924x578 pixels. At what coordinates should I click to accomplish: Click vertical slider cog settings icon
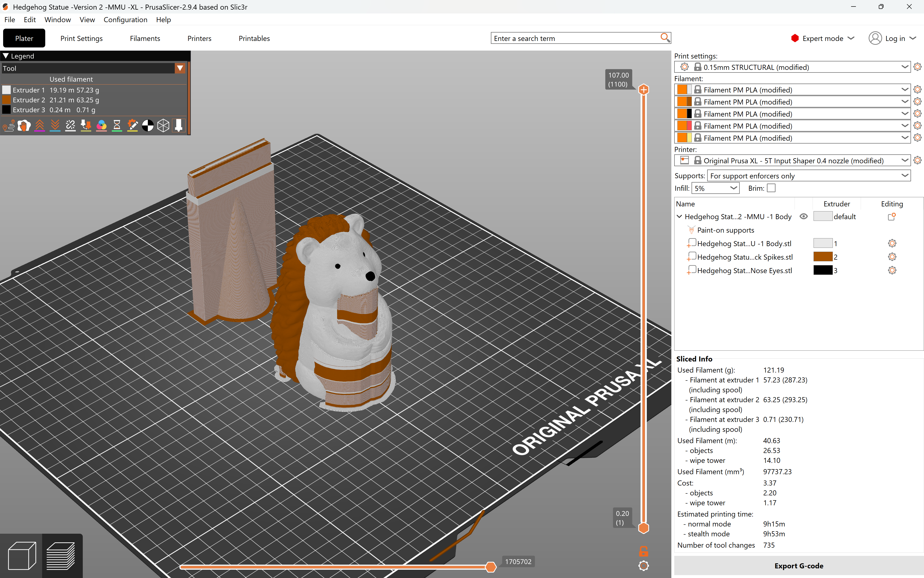(x=643, y=566)
